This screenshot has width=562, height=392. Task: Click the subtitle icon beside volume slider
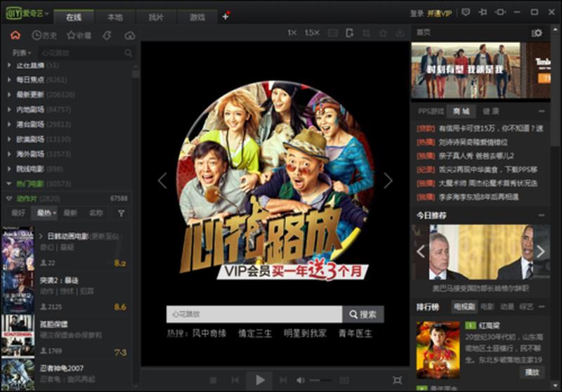click(344, 380)
